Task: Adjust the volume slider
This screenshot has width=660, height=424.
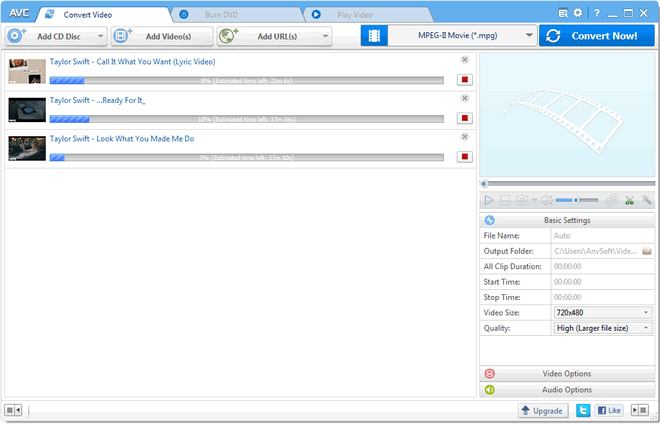Action: [x=577, y=200]
